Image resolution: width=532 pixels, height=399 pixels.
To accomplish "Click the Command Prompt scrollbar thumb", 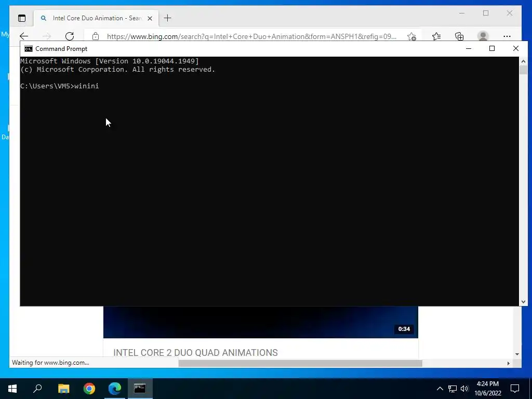I will click(x=523, y=70).
